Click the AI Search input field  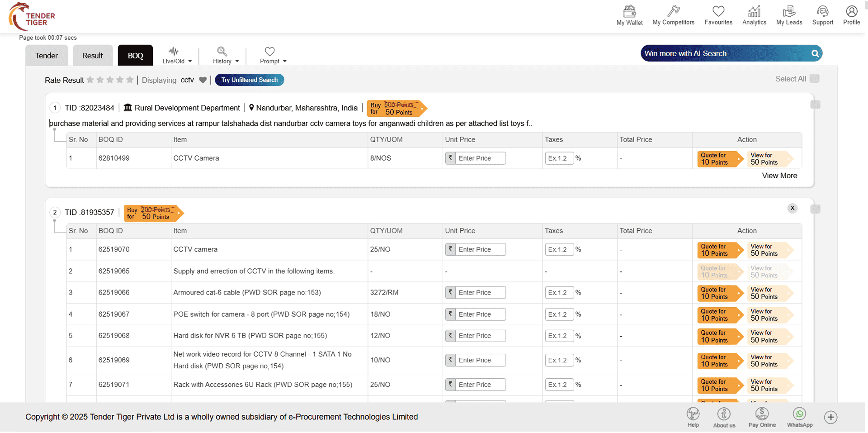[x=723, y=53]
